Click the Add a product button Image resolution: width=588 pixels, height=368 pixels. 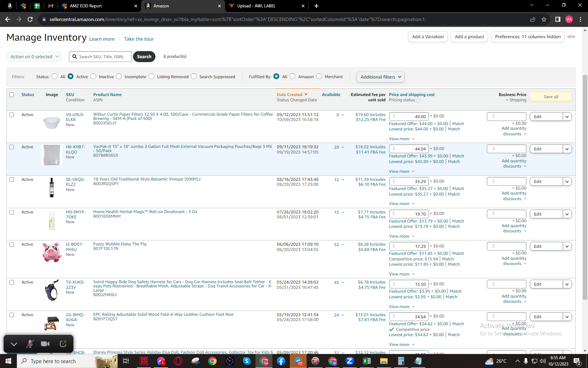(469, 36)
